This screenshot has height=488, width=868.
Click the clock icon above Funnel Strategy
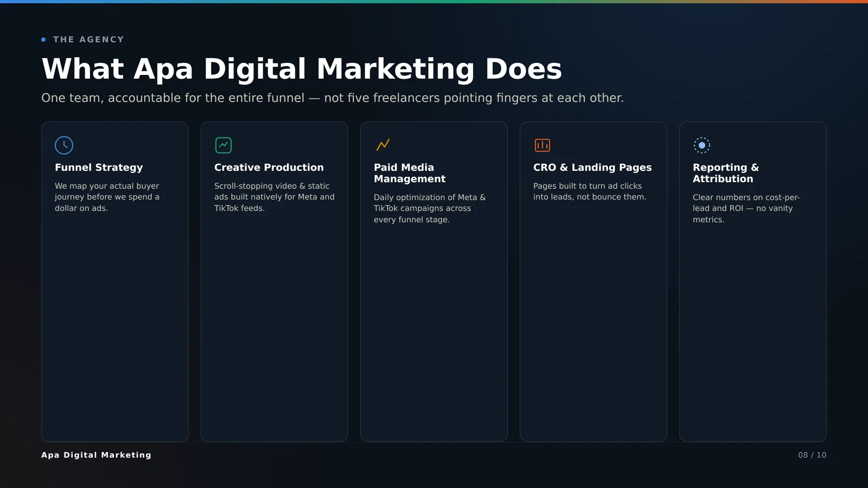(64, 145)
